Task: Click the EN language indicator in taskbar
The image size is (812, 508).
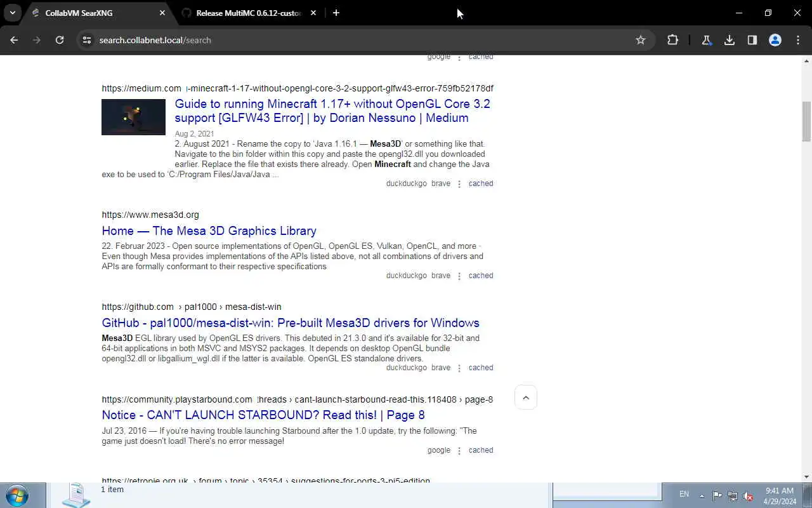Action: [x=684, y=494]
